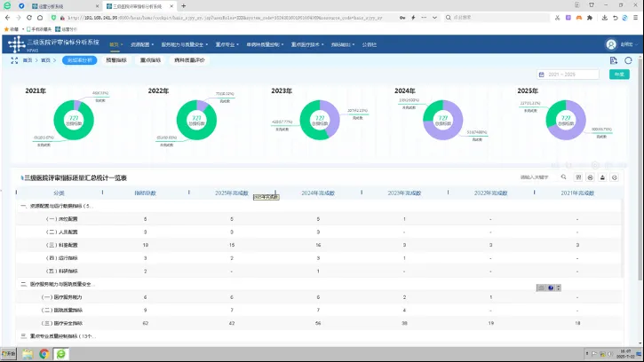This screenshot has width=644, height=362.
Task: Click the refresh icon at top right
Action: coord(629,60)
